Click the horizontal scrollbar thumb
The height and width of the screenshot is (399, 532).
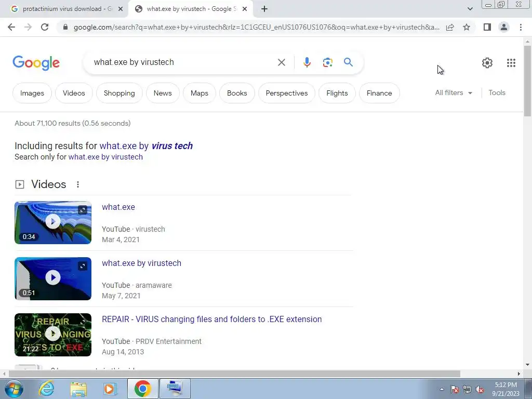234,374
